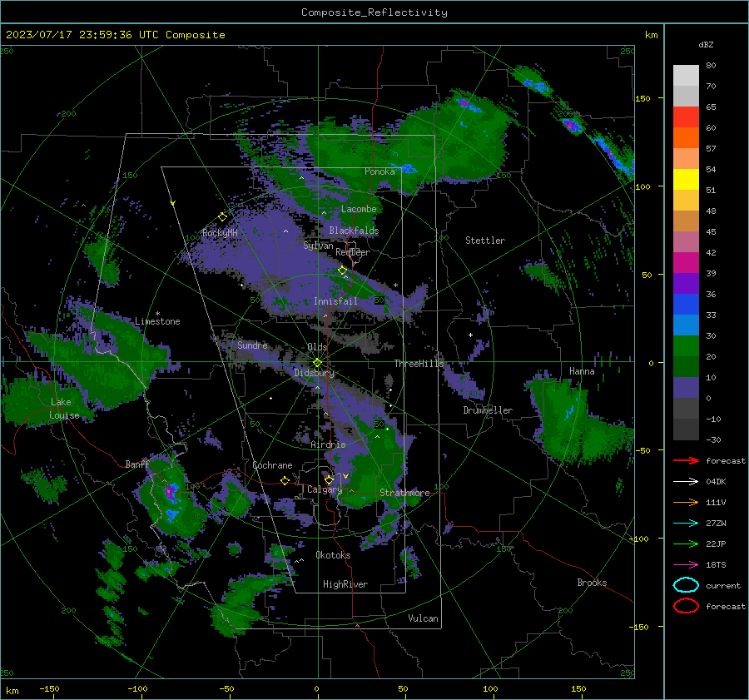The width and height of the screenshot is (749, 700).
Task: Click the yellow diamond marker near RockyMH
Action: (x=222, y=217)
